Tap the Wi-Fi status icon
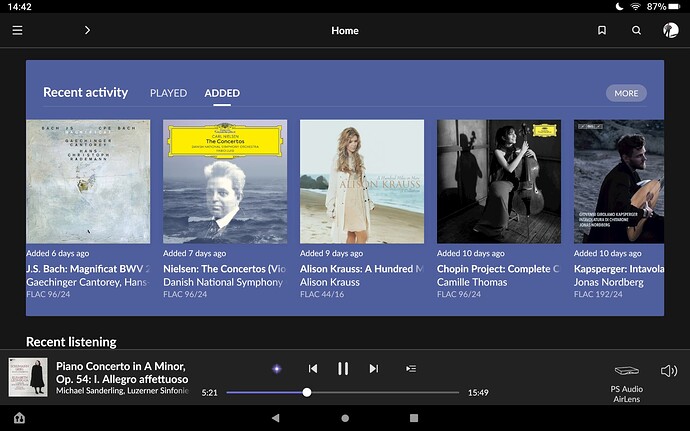690x431 pixels. click(635, 7)
